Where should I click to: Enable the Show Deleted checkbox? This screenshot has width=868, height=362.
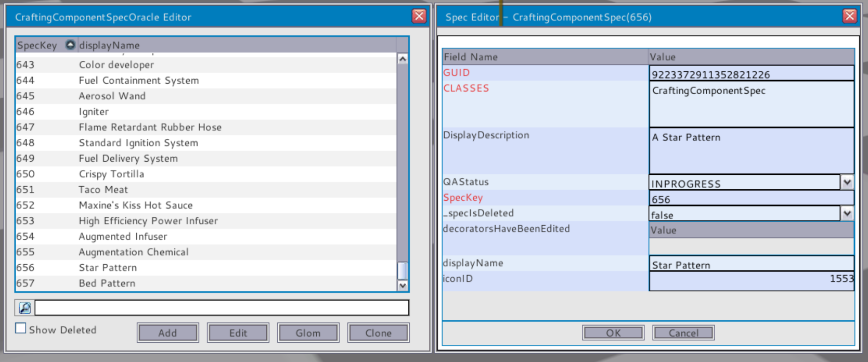click(x=21, y=329)
